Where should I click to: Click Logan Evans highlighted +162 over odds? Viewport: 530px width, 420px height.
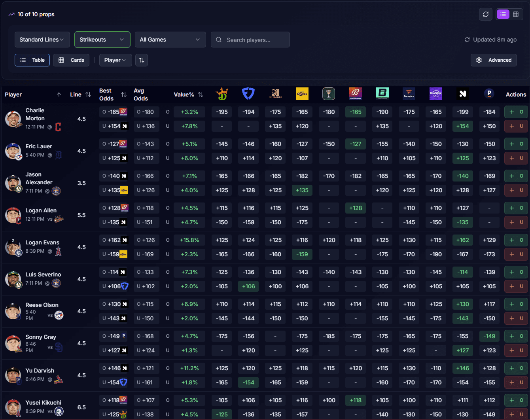pyautogui.click(x=462, y=240)
